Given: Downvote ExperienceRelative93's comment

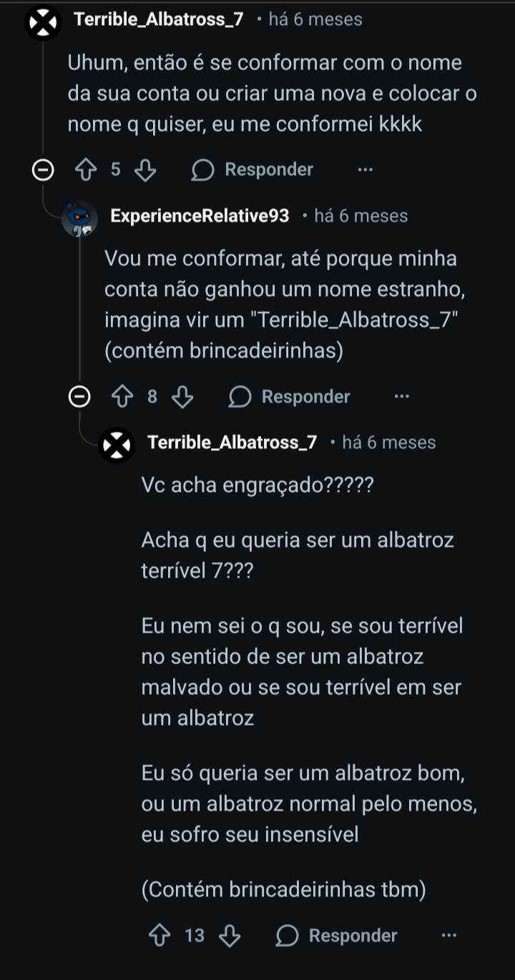Looking at the screenshot, I should pyautogui.click(x=182, y=397).
